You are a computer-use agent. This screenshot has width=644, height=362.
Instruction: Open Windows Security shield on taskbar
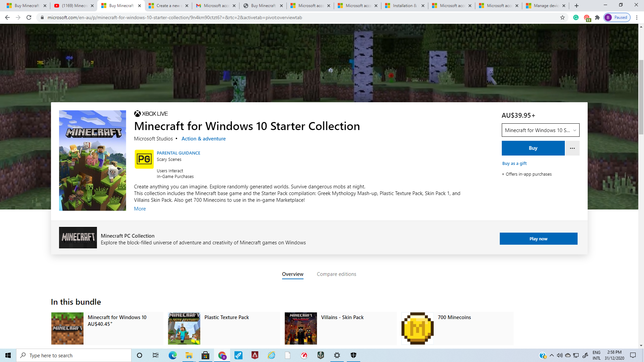[354, 355]
